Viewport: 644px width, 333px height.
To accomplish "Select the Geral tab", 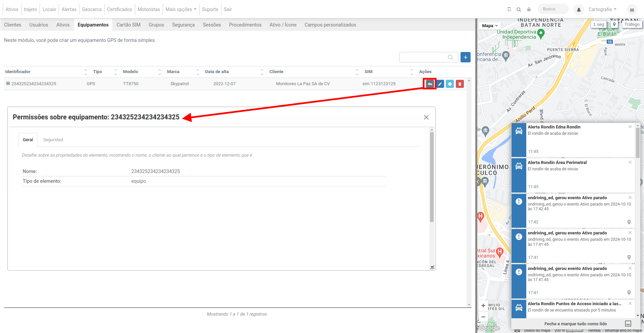I will 28,140.
